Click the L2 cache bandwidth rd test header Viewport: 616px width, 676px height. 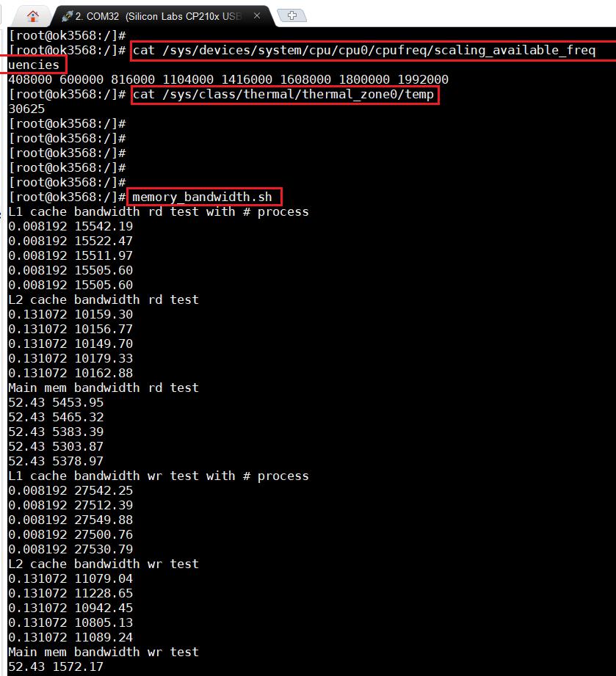[x=104, y=299]
